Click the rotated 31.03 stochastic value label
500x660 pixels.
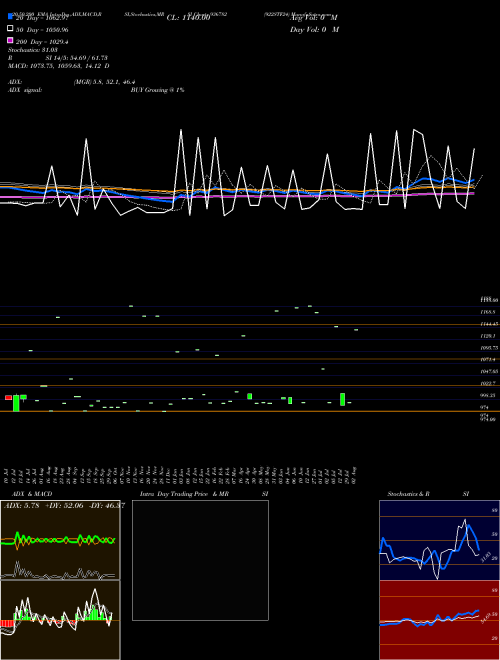coord(484,556)
